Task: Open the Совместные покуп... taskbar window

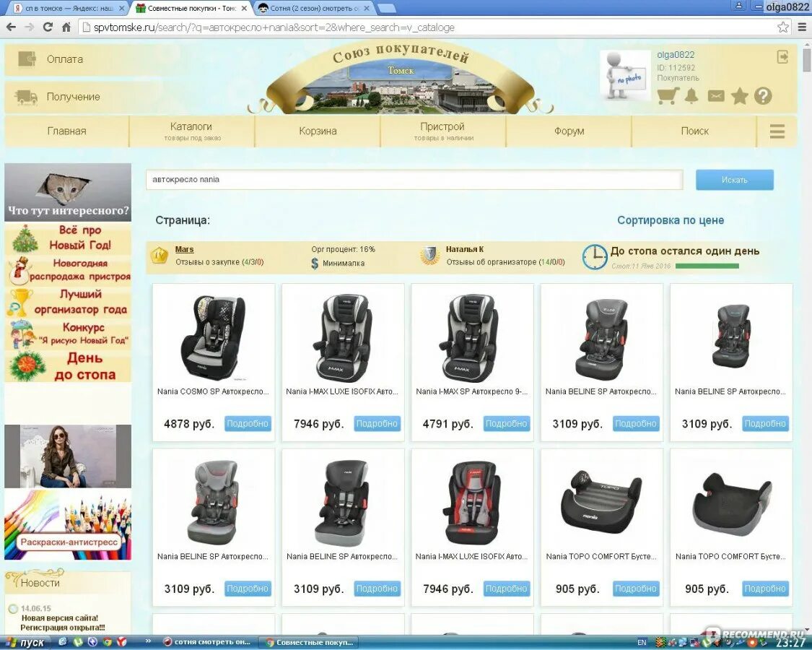Action: click(x=309, y=643)
